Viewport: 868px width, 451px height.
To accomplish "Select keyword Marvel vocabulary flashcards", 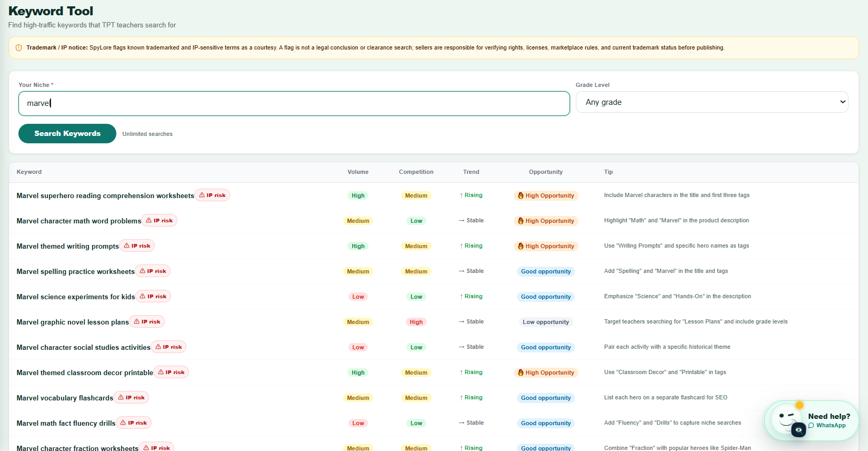I will (x=65, y=398).
